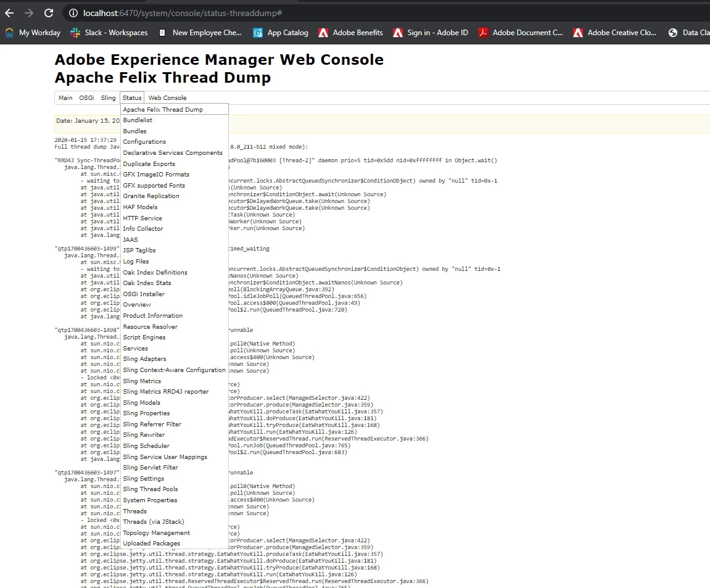The height and width of the screenshot is (588, 710).
Task: Click the Adobe Document Cloud PDF icon
Action: pyautogui.click(x=483, y=33)
